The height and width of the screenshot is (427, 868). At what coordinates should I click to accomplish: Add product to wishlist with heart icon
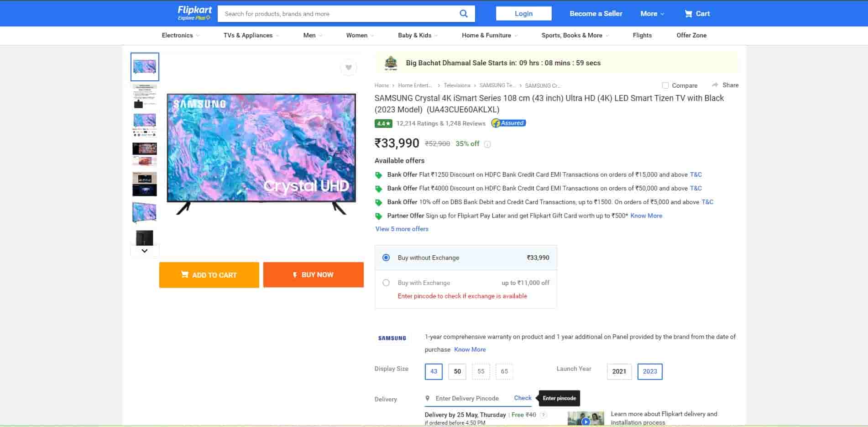[348, 68]
